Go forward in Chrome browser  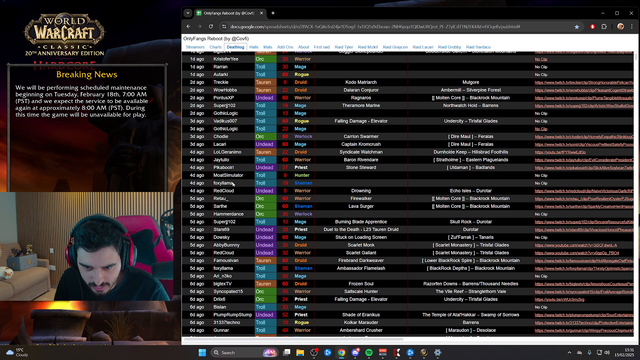click(x=200, y=27)
